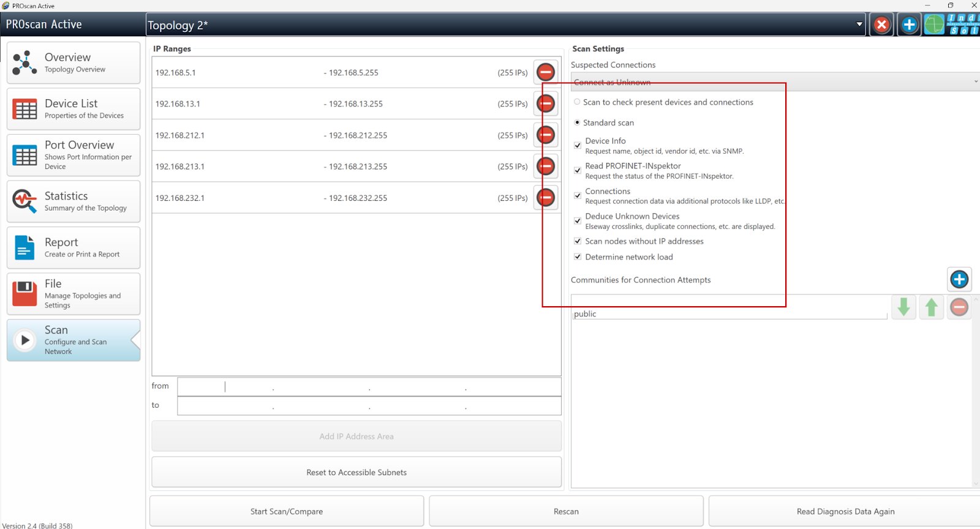Open Port Overview section

[73, 155]
